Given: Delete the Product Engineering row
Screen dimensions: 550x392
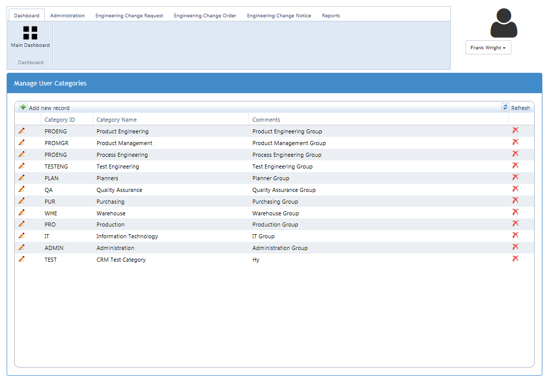Looking at the screenshot, I should click(515, 130).
